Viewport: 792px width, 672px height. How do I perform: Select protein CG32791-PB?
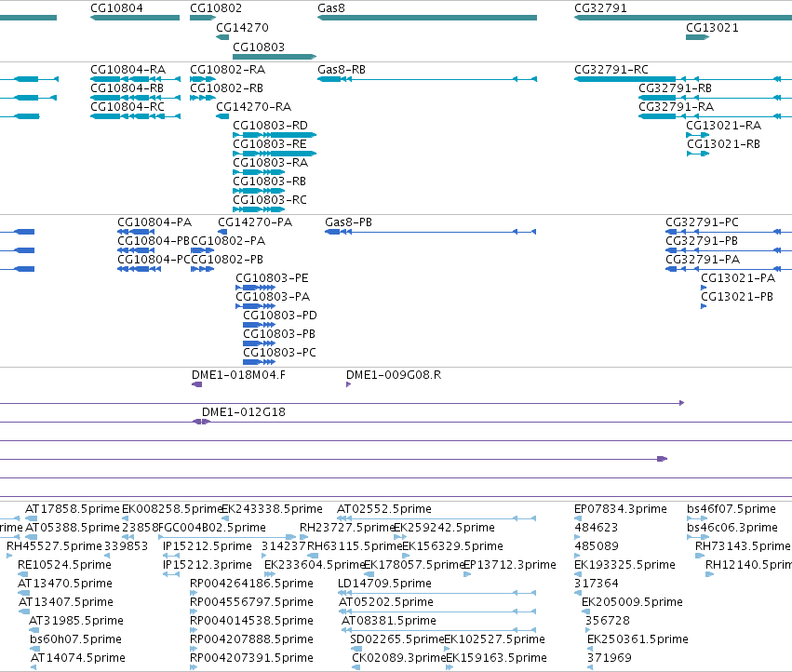coord(729,250)
